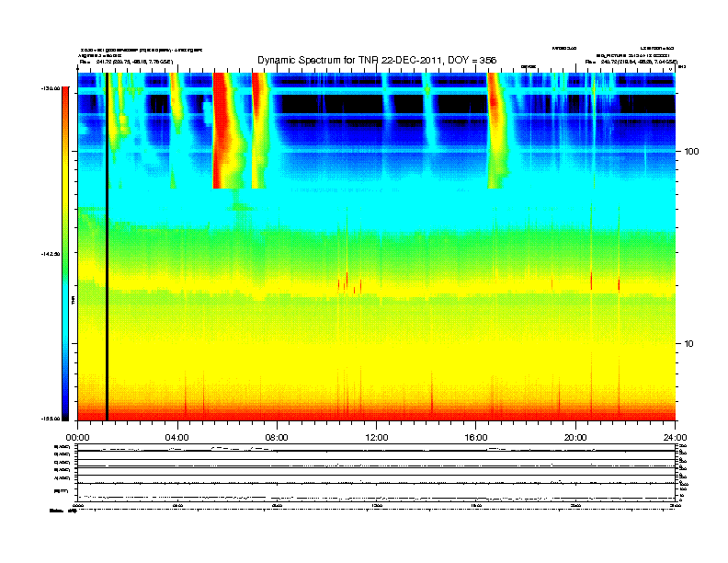Click the '-130.00' color bar label
Screen dimensions: 728x563
click(x=51, y=88)
